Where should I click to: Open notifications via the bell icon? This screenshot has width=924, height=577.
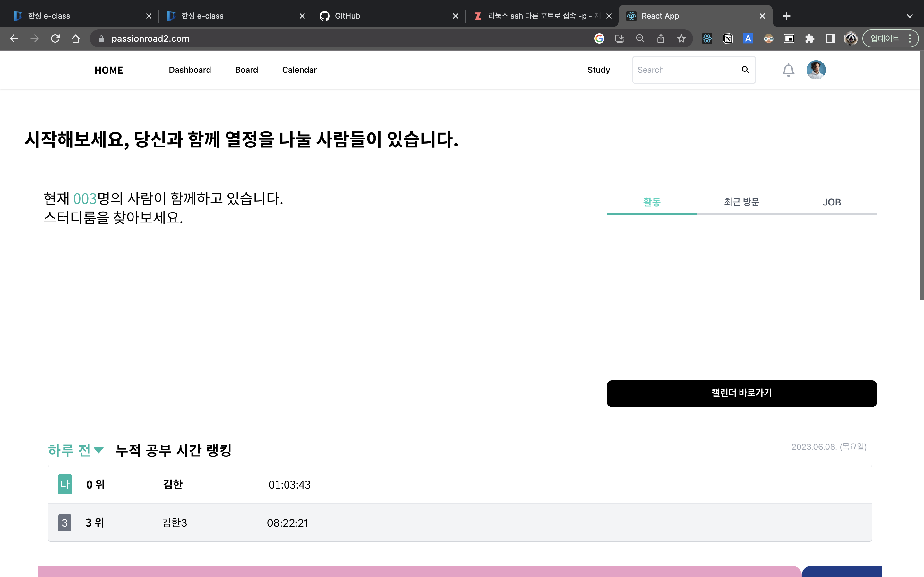pyautogui.click(x=788, y=70)
